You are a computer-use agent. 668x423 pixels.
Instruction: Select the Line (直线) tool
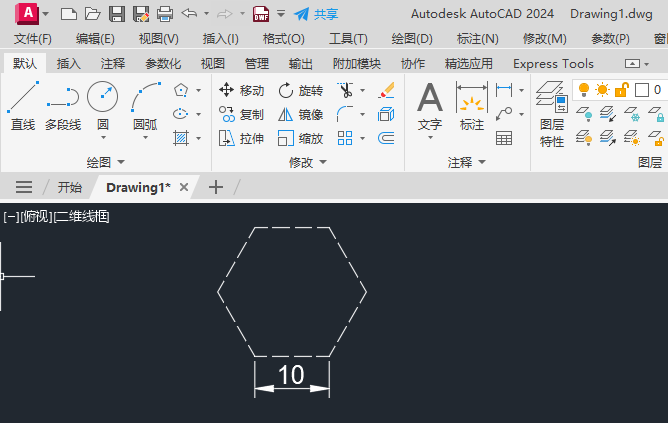tap(23, 106)
